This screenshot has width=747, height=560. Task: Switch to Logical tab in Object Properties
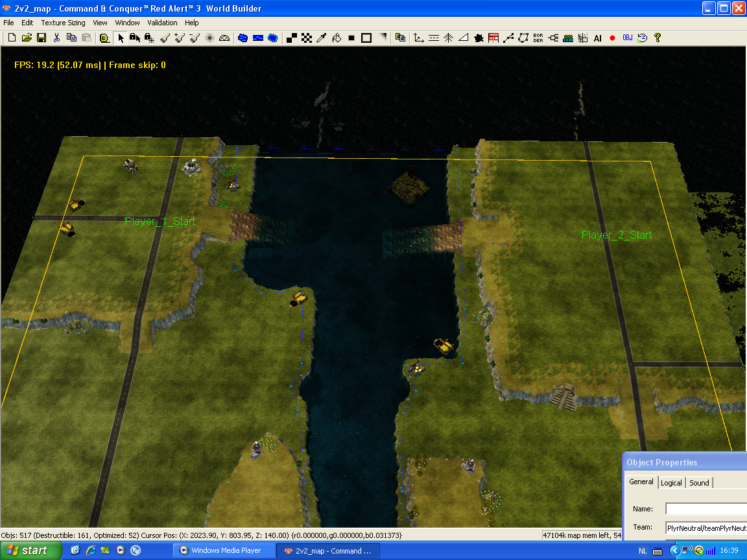pos(671,483)
